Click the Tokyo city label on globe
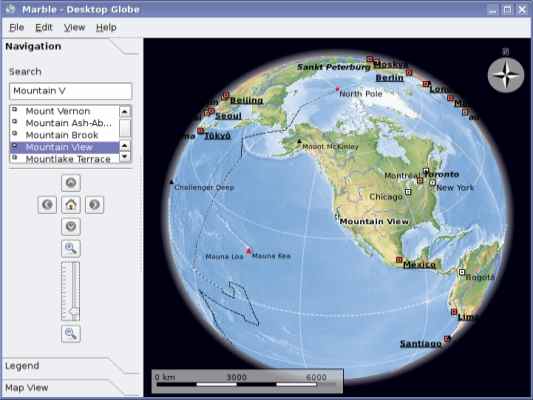 click(217, 136)
